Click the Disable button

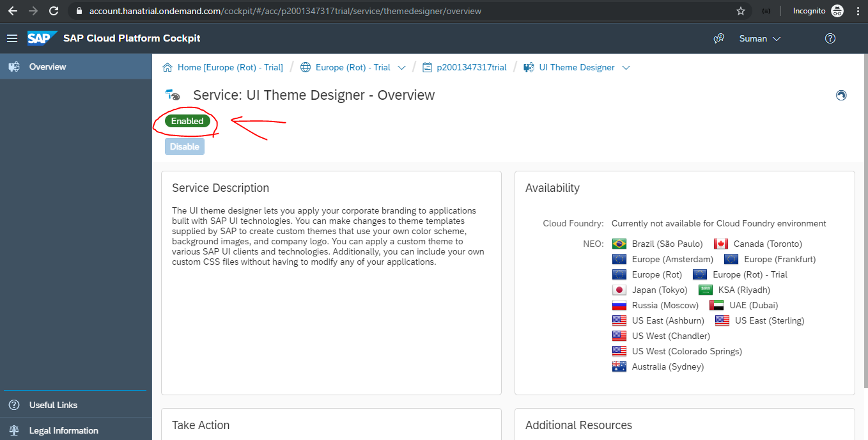click(185, 146)
